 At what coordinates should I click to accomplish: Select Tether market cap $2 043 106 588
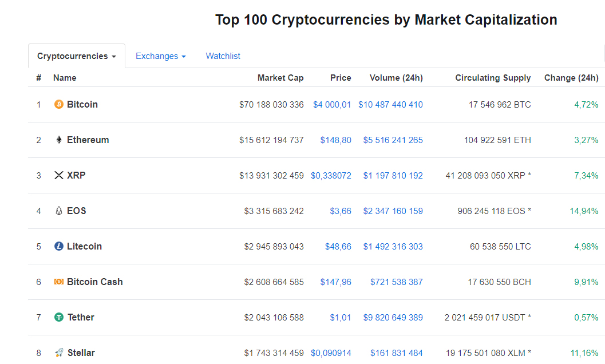[274, 318]
